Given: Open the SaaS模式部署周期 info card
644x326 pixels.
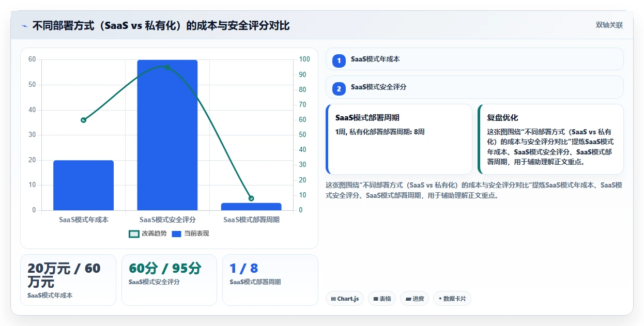Looking at the screenshot, I should [399, 139].
